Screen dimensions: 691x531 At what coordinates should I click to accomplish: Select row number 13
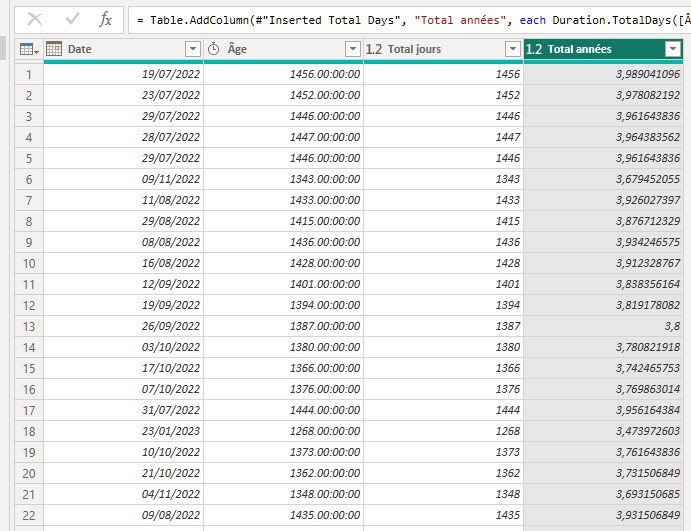click(x=29, y=327)
